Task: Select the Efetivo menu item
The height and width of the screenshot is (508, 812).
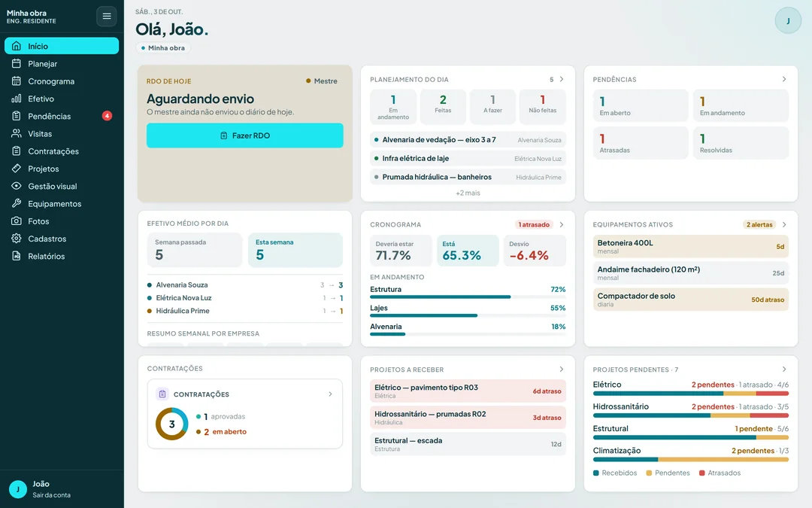Action: [62, 99]
